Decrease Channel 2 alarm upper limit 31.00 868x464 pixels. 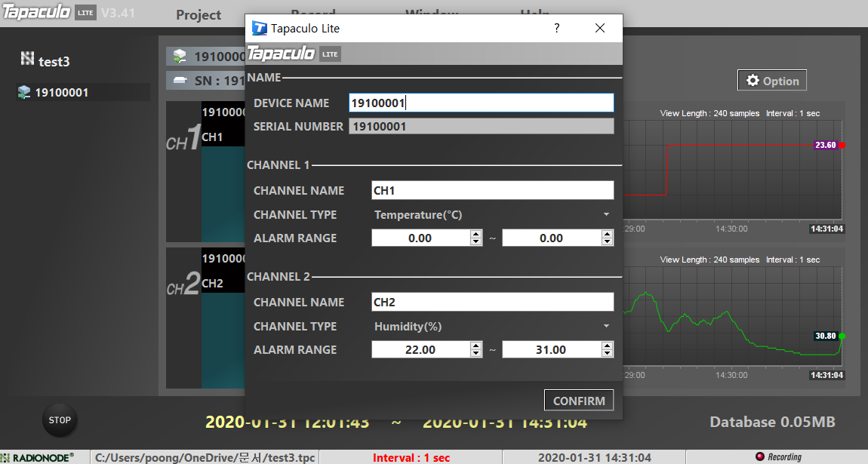608,353
